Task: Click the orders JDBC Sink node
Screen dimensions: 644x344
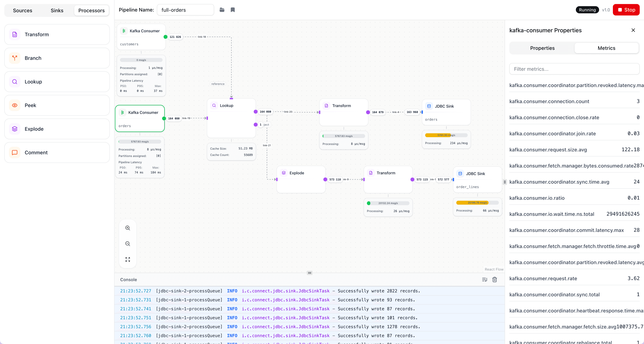Action: (x=446, y=112)
